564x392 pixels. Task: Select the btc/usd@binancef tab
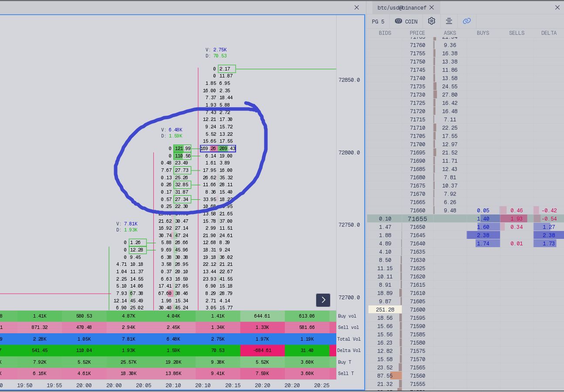point(402,7)
